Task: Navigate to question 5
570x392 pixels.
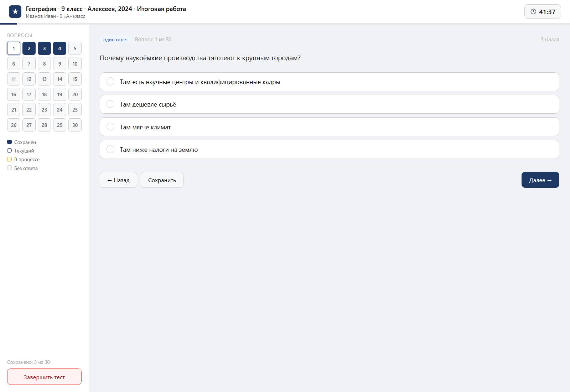Action: (x=75, y=48)
